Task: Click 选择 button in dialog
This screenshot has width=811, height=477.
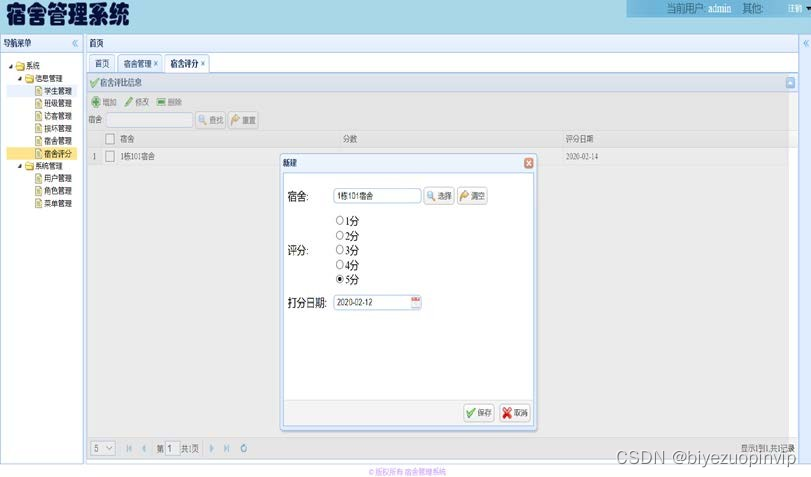Action: [x=439, y=196]
